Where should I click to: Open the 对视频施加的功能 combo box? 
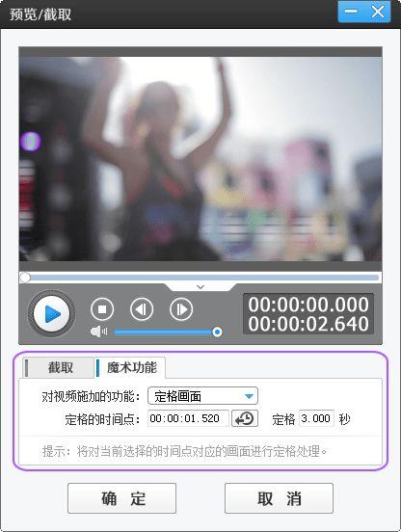tap(202, 396)
